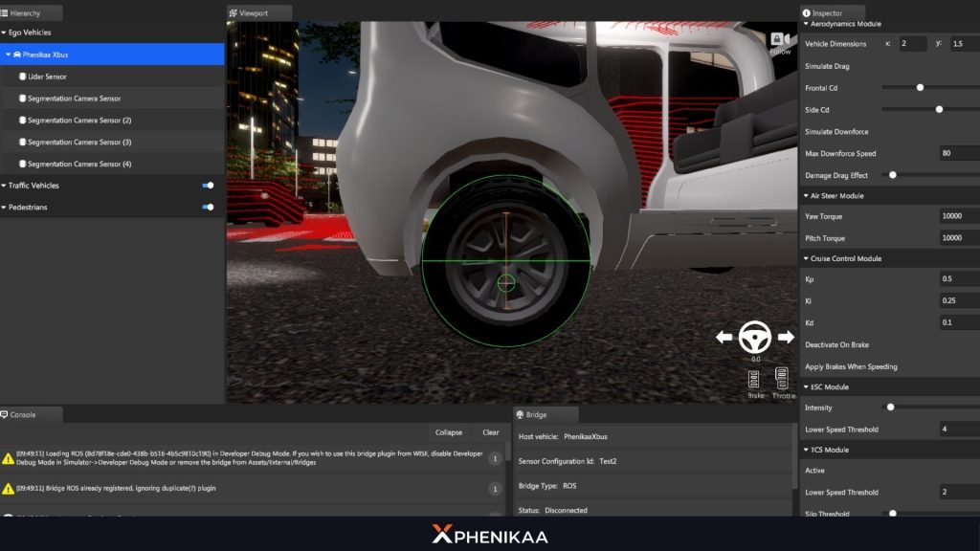Select Segmentation Camera Sensor in hierarchy
980x551 pixels.
(113, 99)
